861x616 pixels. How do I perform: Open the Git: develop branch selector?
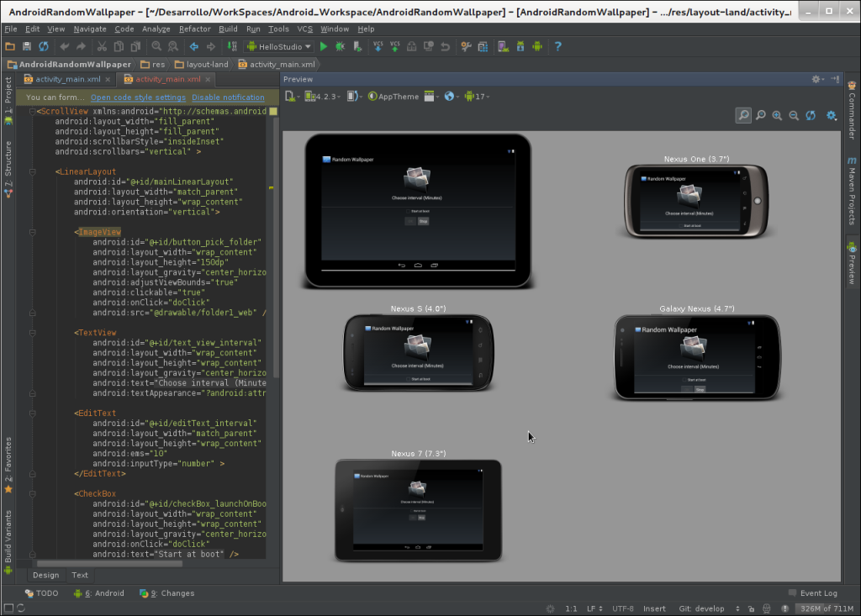(x=709, y=608)
